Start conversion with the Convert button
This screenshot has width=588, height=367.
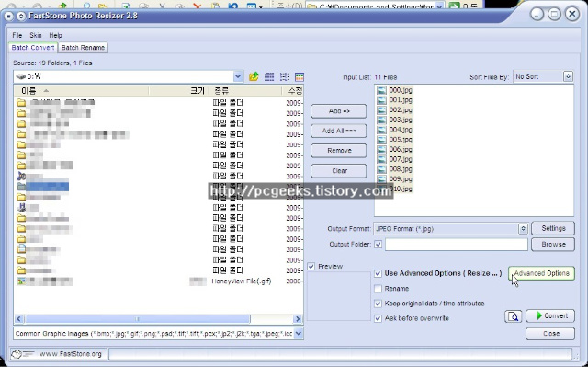point(550,316)
